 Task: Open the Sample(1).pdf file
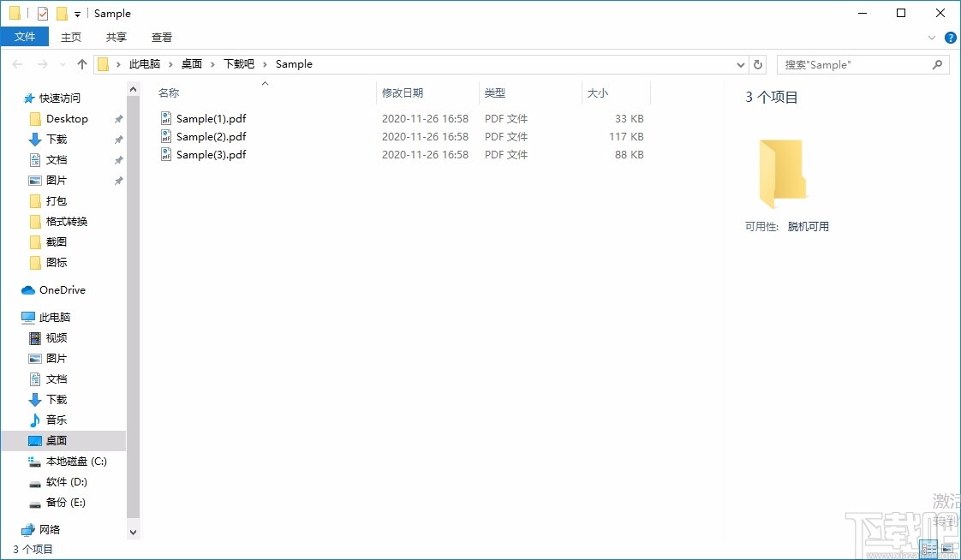[210, 118]
